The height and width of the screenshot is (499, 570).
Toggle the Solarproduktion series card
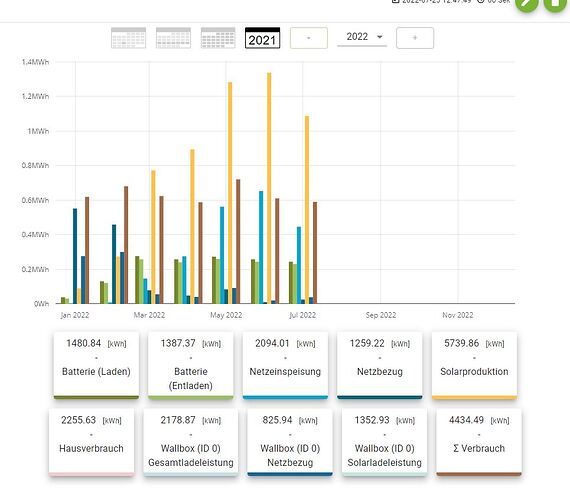[x=474, y=365]
